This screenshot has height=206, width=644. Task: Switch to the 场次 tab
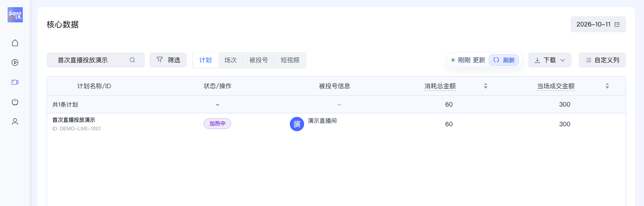pyautogui.click(x=230, y=60)
